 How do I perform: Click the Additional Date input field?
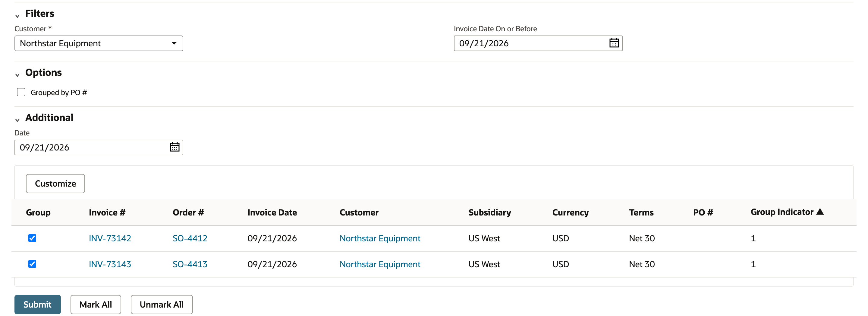pos(99,147)
